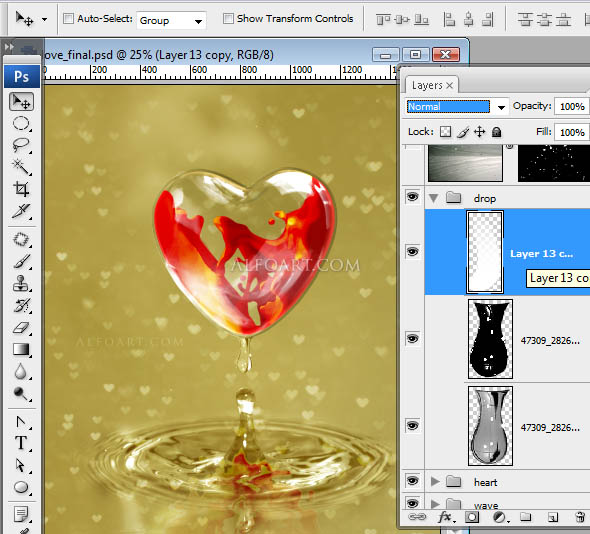Expand the heart layer group

point(435,481)
